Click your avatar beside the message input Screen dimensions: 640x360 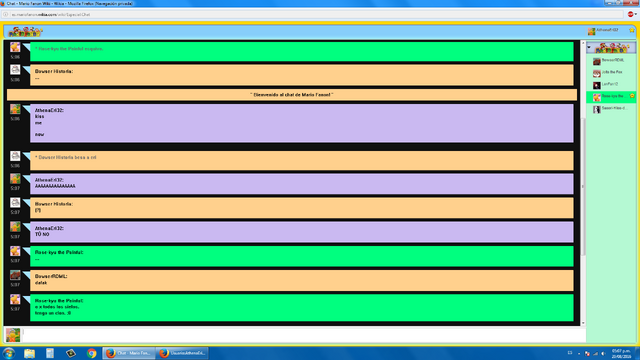pos(13,335)
